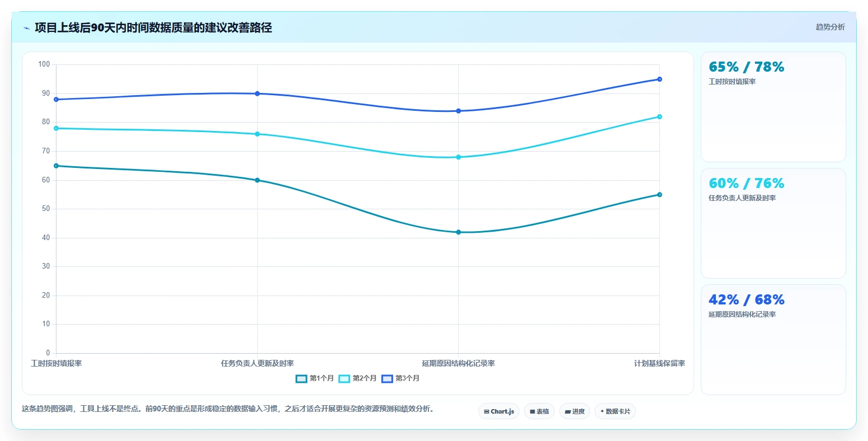Click the 数据卡片 chip
Viewport: 868px width, 441px height.
[x=615, y=411]
